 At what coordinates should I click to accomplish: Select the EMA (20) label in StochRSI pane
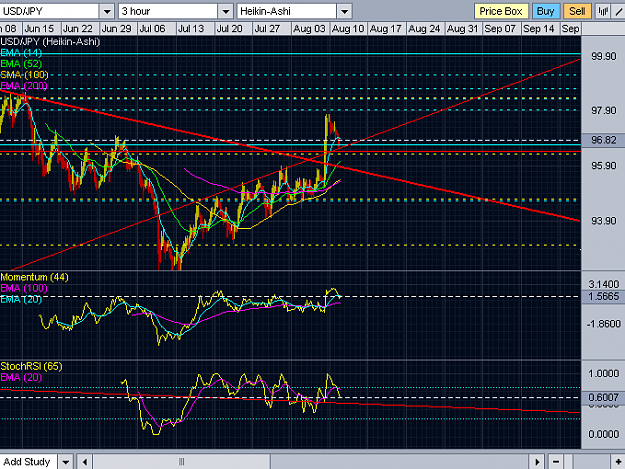[x=21, y=377]
